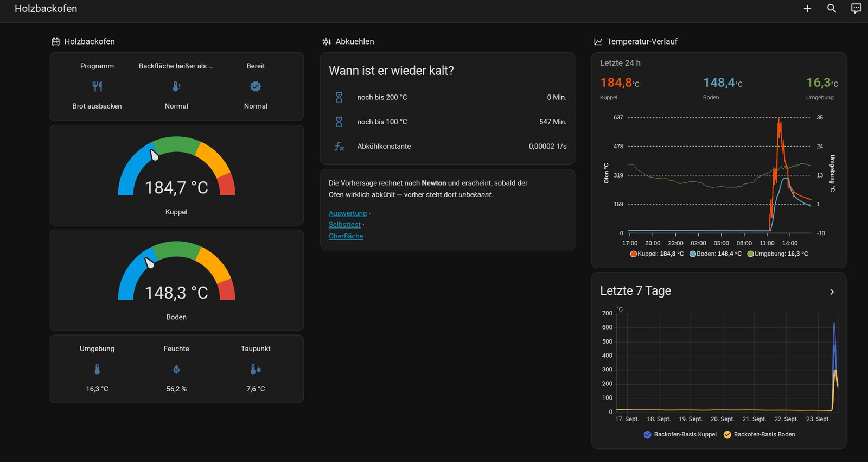This screenshot has height=462, width=868.
Task: Click the function icon beside Abkühlkonstante
Action: tap(339, 147)
